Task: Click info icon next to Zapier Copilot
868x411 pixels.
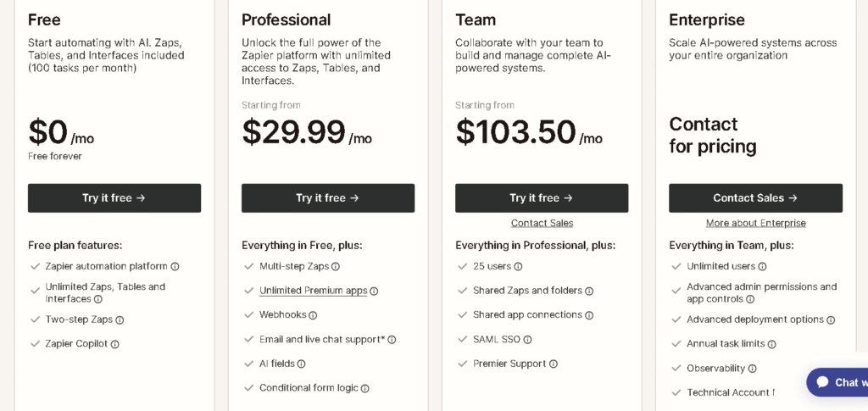Action: (115, 344)
